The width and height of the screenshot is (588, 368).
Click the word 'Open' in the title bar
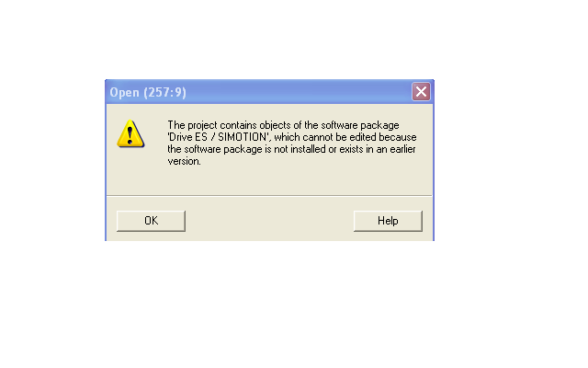point(125,92)
